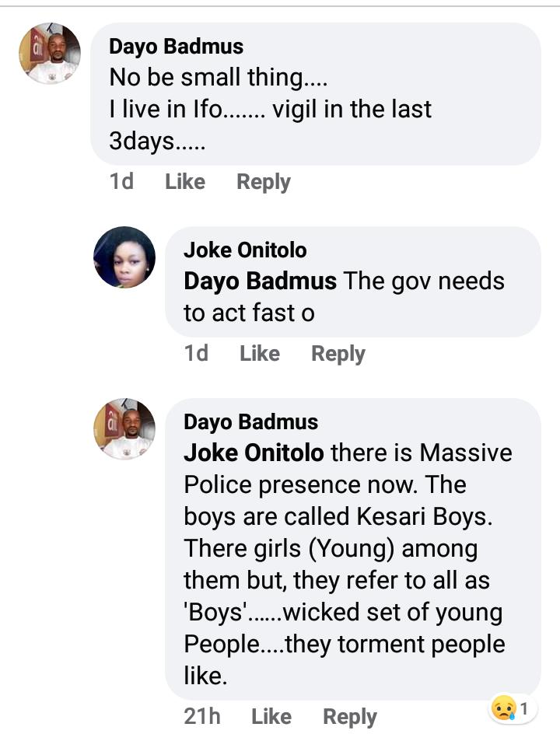Click the 21h timestamp under the last reply

coord(201,717)
